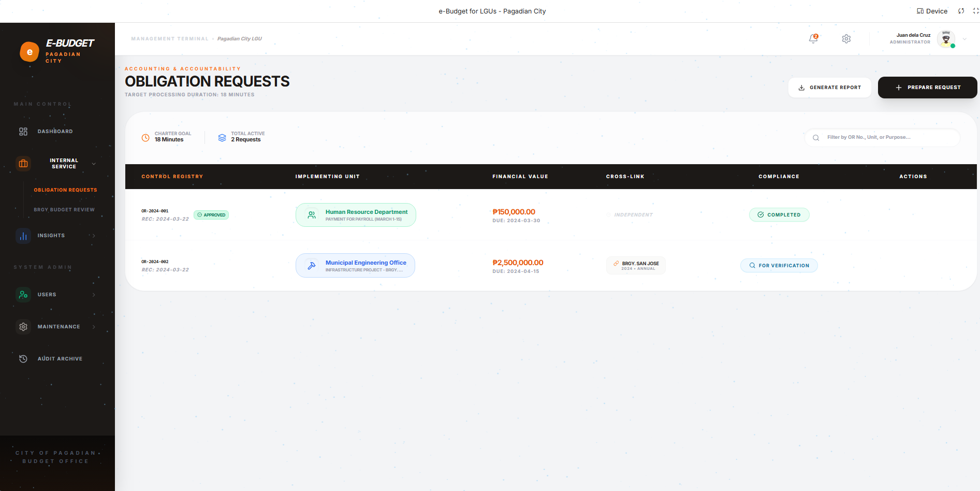Open Brgy Budget Review submenu item

(64, 210)
